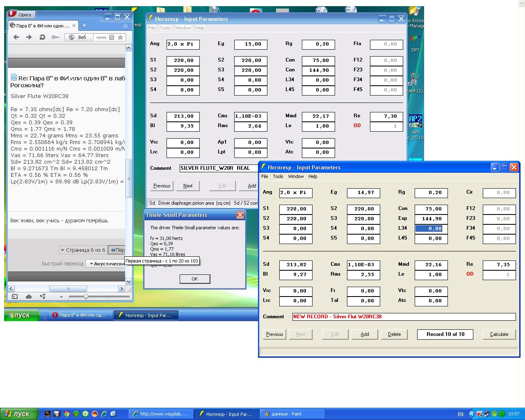Click Bl field 9,27 in front Hornresp

(296, 275)
